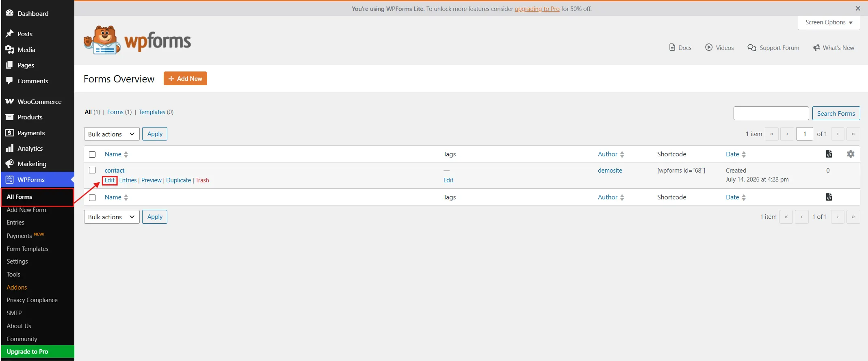Go to next page in bottom pagination
The image size is (868, 361).
(838, 217)
